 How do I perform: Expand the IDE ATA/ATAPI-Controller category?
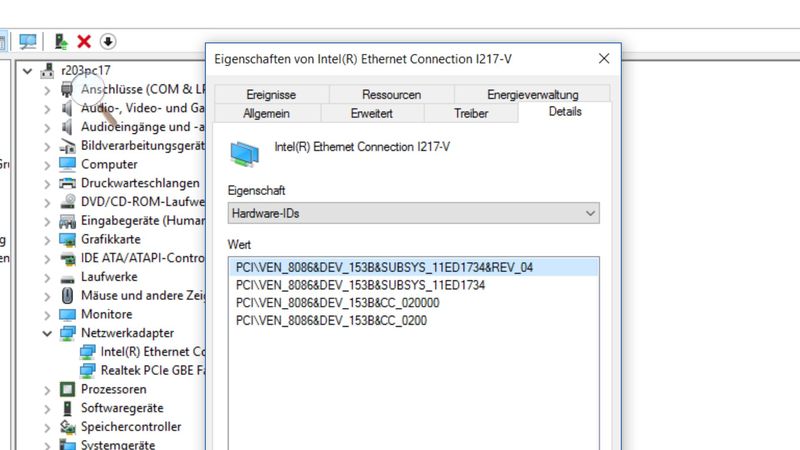click(x=47, y=259)
